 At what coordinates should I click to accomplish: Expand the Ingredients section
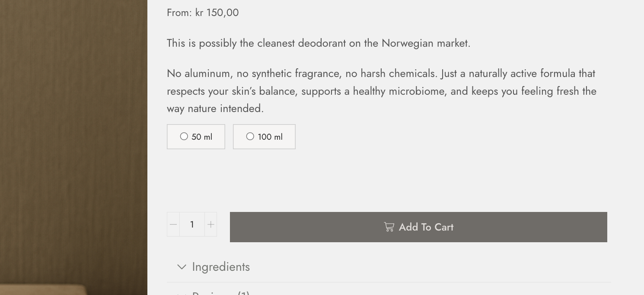(x=221, y=267)
